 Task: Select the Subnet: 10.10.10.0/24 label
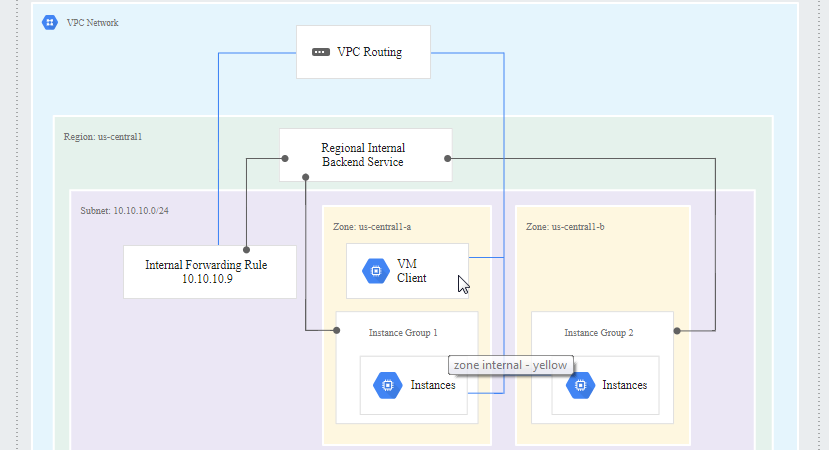[x=124, y=210]
